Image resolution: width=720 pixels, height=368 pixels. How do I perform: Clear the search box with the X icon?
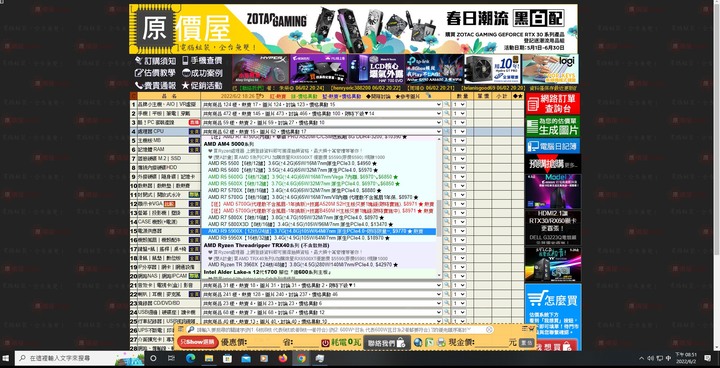(489, 330)
